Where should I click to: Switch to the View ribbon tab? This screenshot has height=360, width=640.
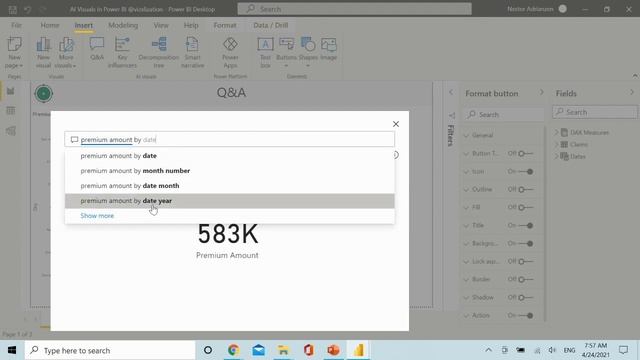[x=161, y=25]
